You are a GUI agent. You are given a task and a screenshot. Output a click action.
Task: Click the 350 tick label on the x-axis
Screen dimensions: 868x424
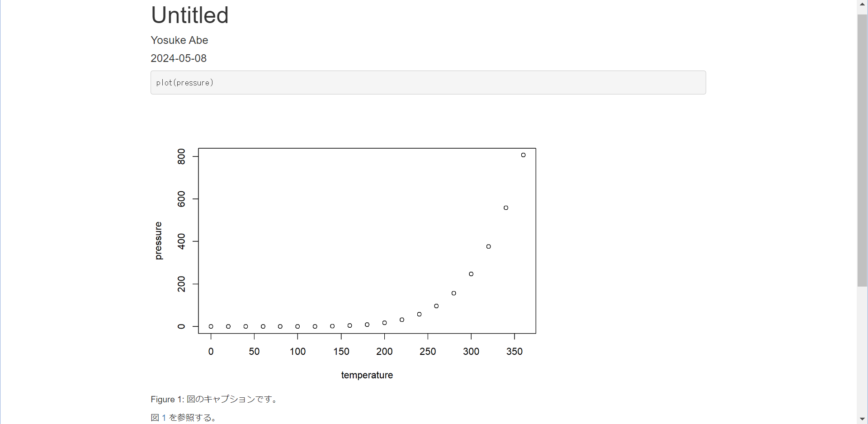(x=514, y=352)
